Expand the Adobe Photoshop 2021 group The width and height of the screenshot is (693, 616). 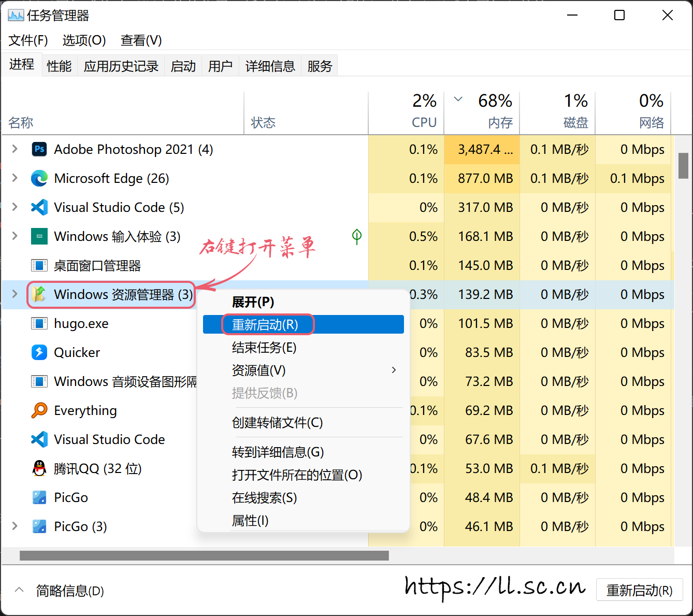(x=15, y=149)
